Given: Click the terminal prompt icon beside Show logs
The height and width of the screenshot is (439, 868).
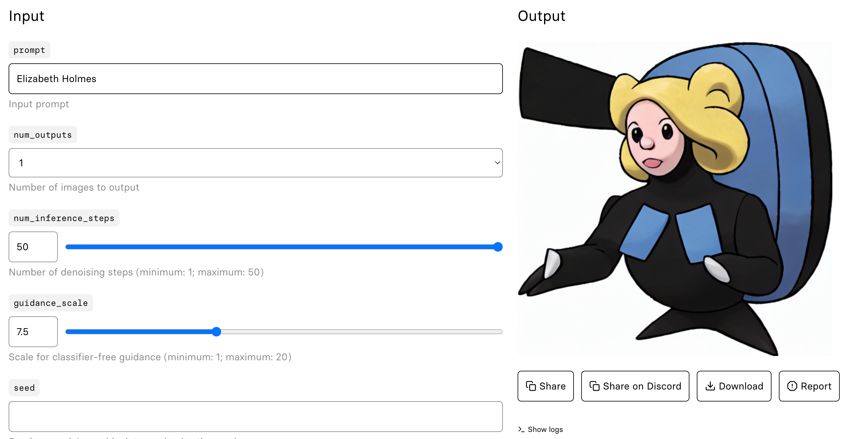Looking at the screenshot, I should (x=521, y=429).
